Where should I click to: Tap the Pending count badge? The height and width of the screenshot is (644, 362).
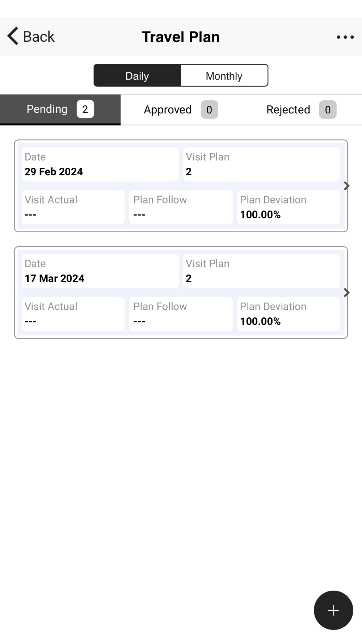pyautogui.click(x=85, y=109)
